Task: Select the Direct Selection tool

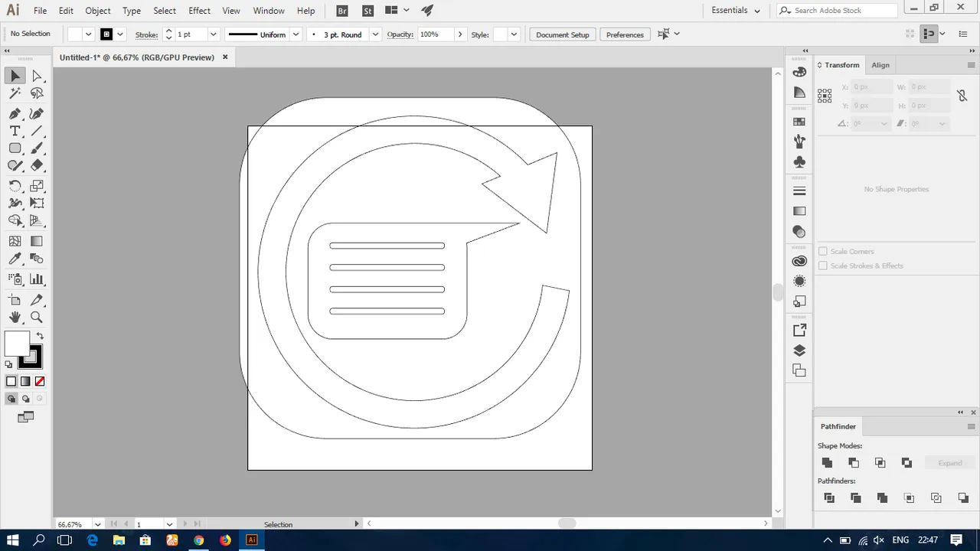Action: click(37, 76)
